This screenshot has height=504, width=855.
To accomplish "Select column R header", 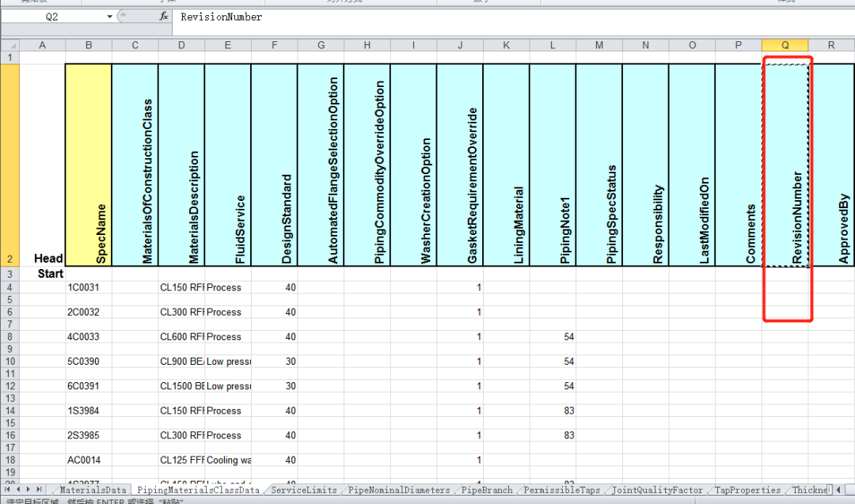I will [x=831, y=45].
